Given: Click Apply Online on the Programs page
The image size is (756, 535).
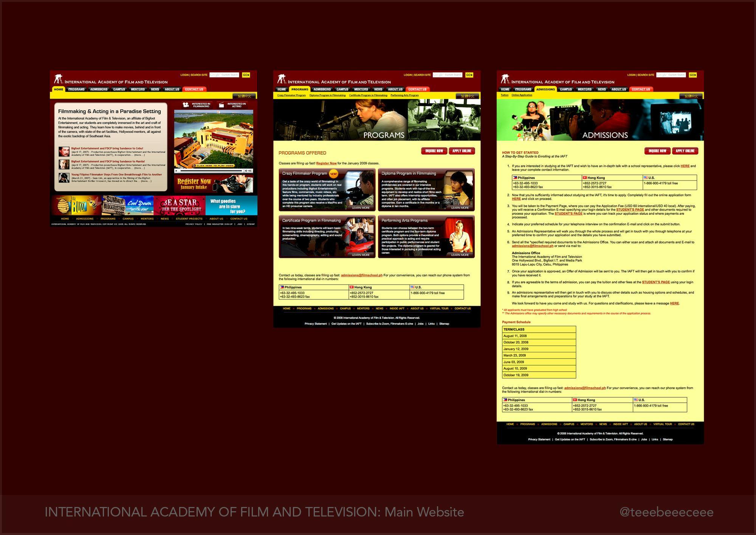Looking at the screenshot, I should coord(462,151).
